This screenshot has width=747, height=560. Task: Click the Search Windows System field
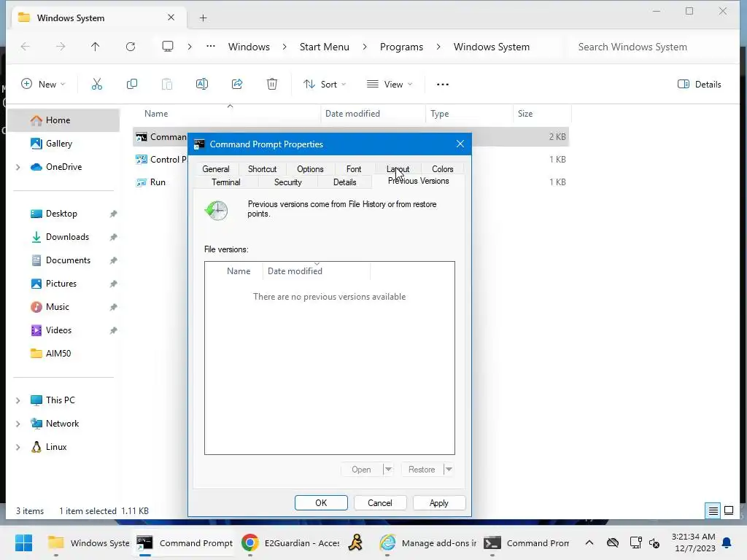(652, 47)
